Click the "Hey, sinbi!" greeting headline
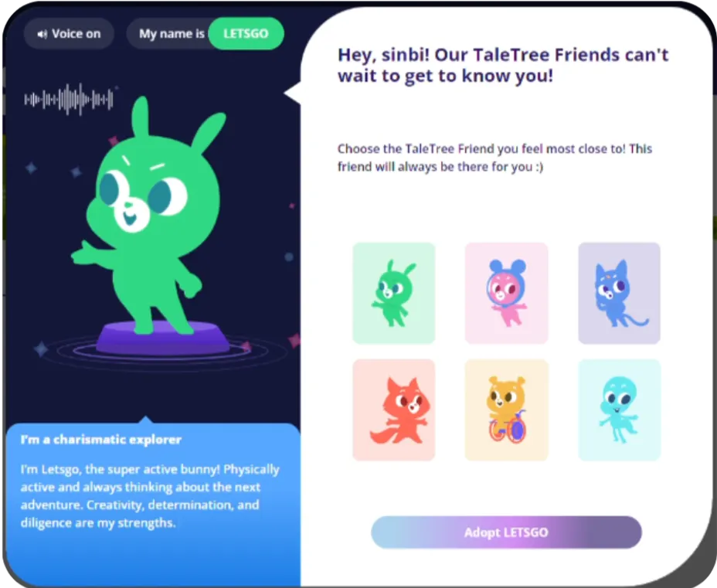Viewport: 717px width, 588px height. click(503, 65)
